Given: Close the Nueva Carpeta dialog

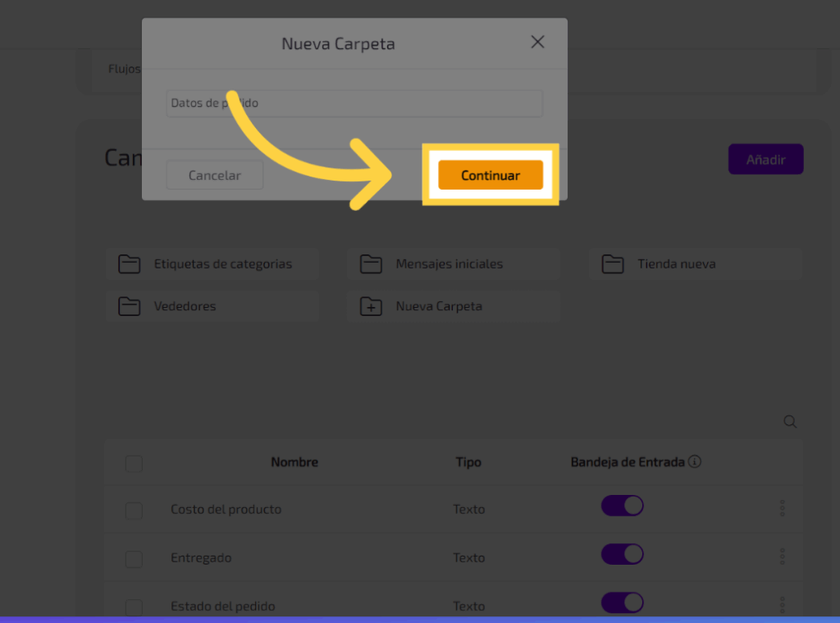Looking at the screenshot, I should pyautogui.click(x=537, y=42).
